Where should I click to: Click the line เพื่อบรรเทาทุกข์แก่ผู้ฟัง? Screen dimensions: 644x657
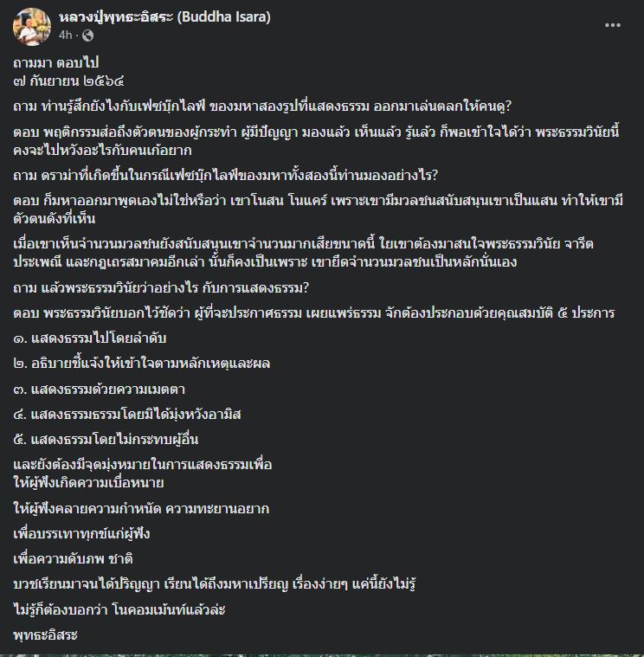tap(81, 534)
